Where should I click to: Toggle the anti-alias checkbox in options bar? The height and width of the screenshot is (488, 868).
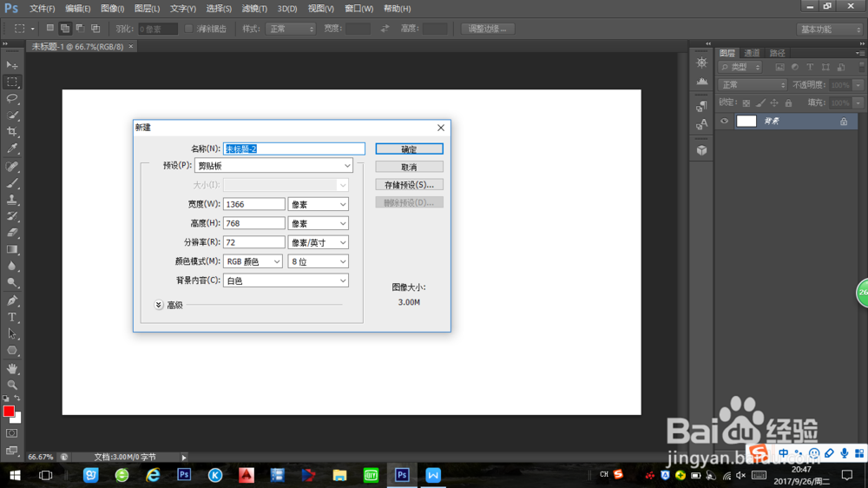click(188, 29)
